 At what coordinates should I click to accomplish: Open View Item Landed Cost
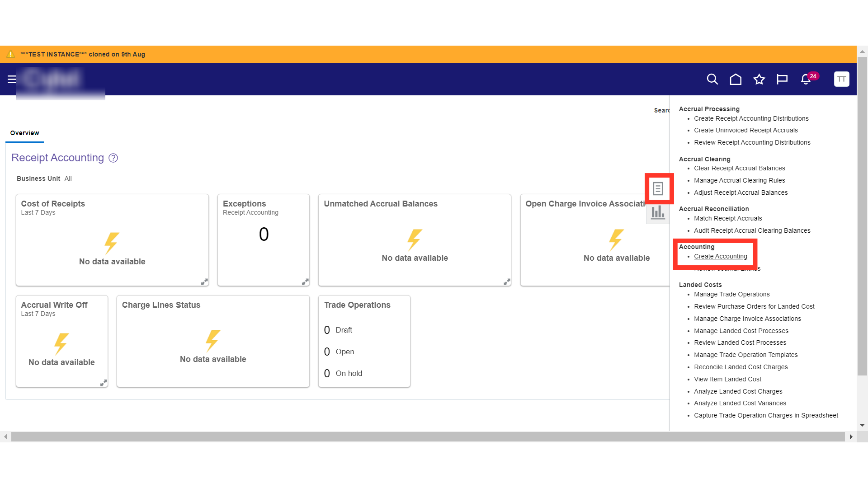point(728,379)
